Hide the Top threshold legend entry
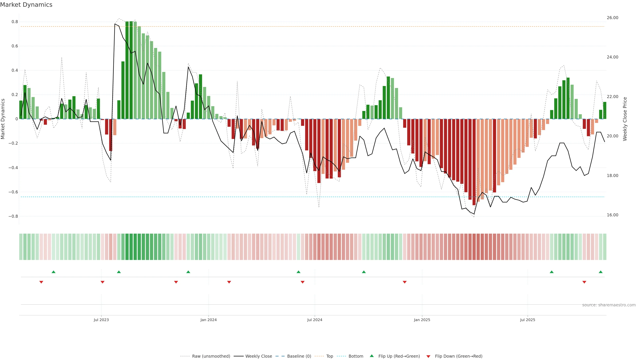The height and width of the screenshot is (362, 644). (330, 356)
